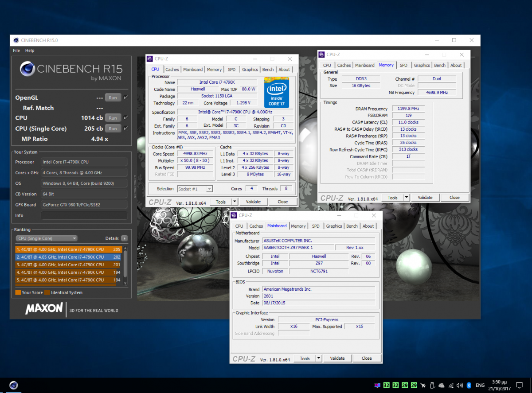Click the ranking list vertical scrollbar
This screenshot has height=393, width=532.
click(x=125, y=265)
